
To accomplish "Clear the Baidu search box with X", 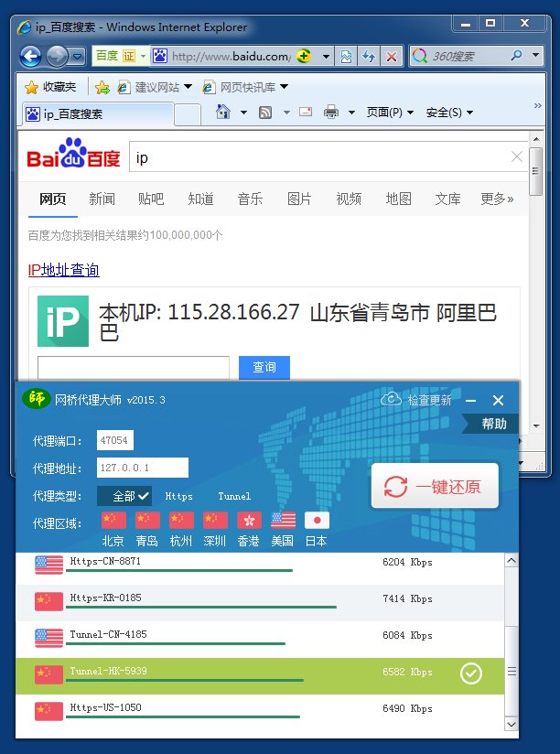I will [517, 156].
